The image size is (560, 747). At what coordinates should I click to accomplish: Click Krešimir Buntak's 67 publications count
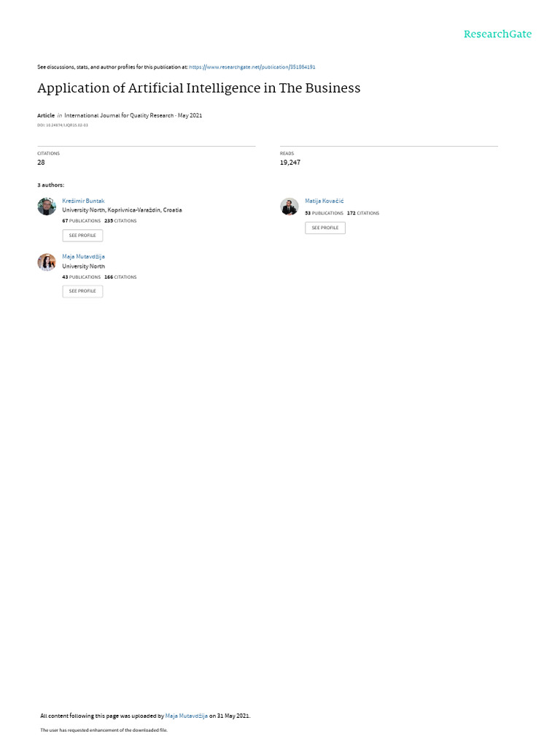pyautogui.click(x=82, y=221)
